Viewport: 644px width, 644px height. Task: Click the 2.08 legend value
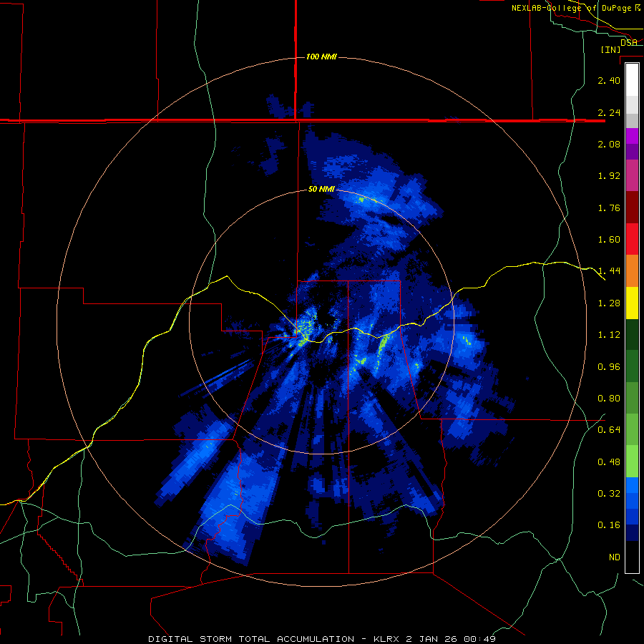[609, 144]
